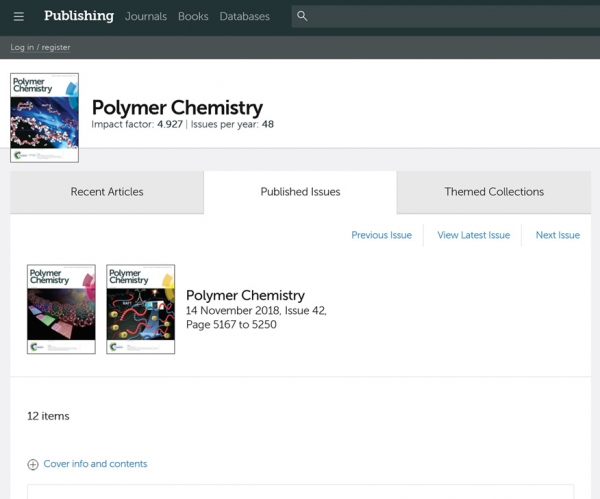Open the Databases menu

click(x=245, y=16)
